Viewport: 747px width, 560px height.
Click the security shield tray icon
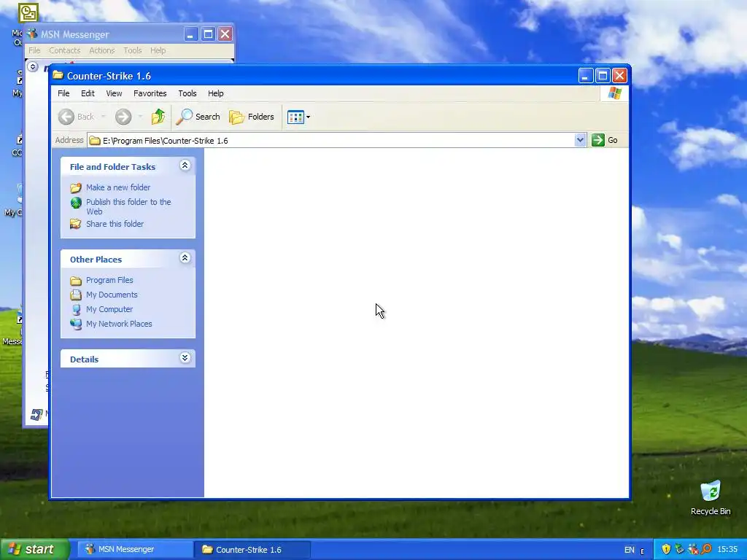666,550
